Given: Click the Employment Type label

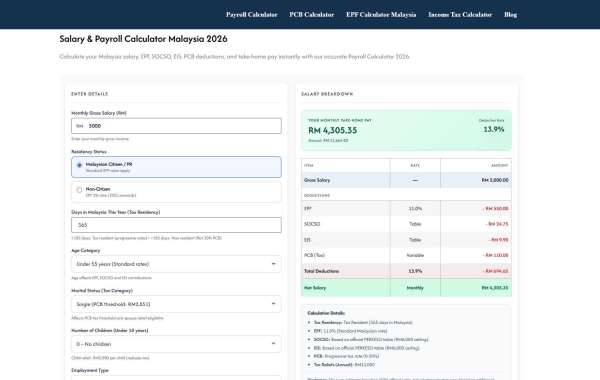Looking at the screenshot, I should point(90,370).
